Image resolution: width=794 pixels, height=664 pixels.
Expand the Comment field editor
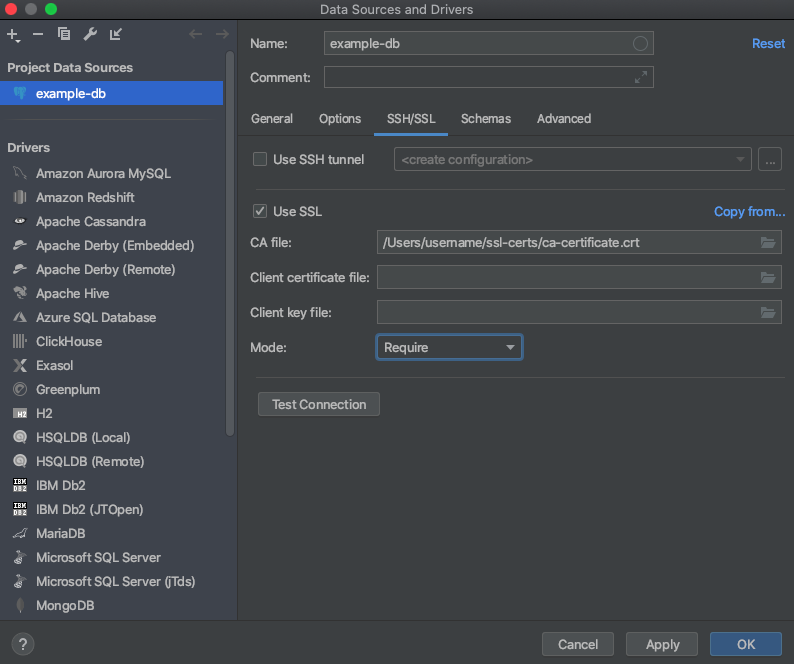(x=641, y=77)
